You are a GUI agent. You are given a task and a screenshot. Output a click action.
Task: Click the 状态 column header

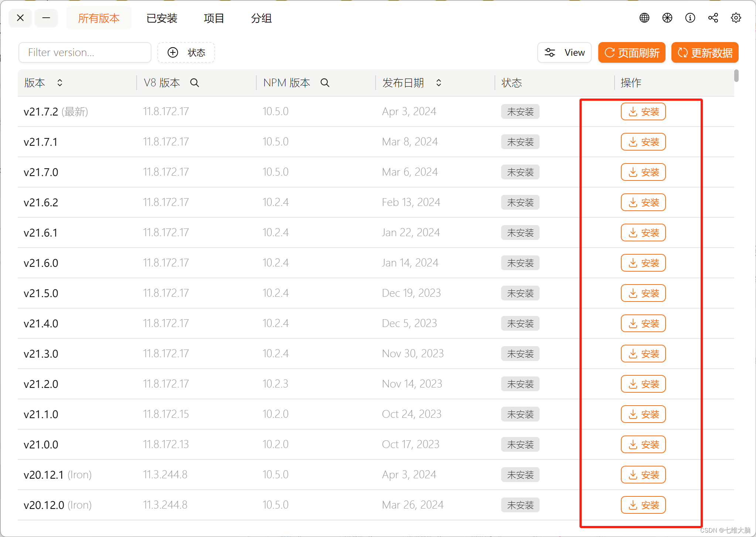click(512, 83)
